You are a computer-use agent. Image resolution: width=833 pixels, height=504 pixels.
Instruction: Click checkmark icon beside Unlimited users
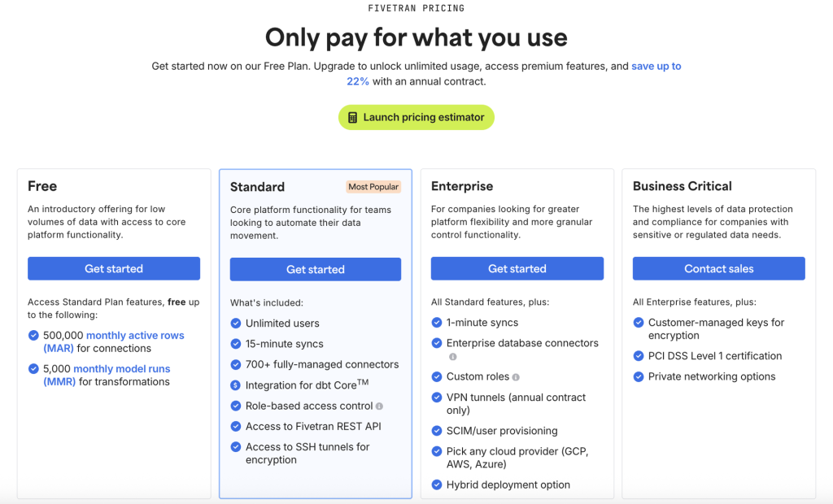tap(236, 324)
